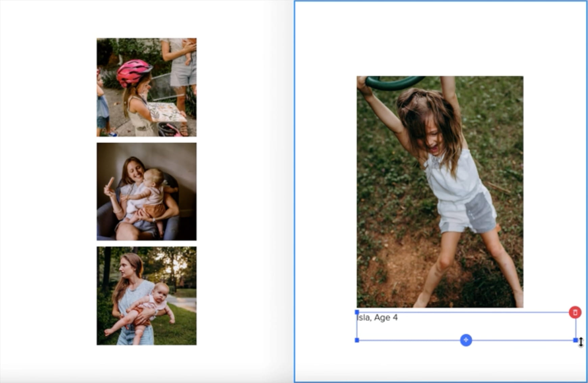This screenshot has height=383, width=588.
Task: Select the large photo of girl on swing ring
Action: [440, 192]
